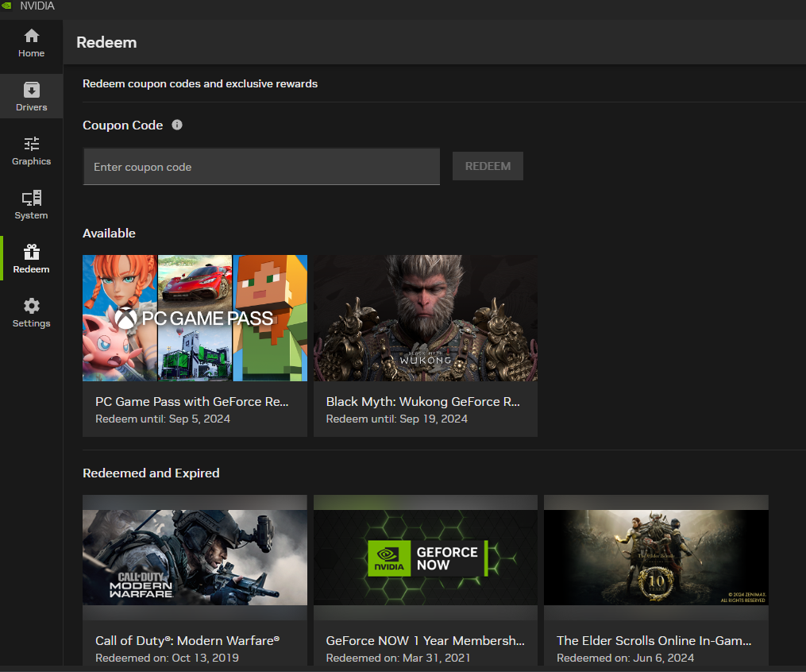806x672 pixels.
Task: Click the Home label in the sidebar
Action: (x=31, y=53)
